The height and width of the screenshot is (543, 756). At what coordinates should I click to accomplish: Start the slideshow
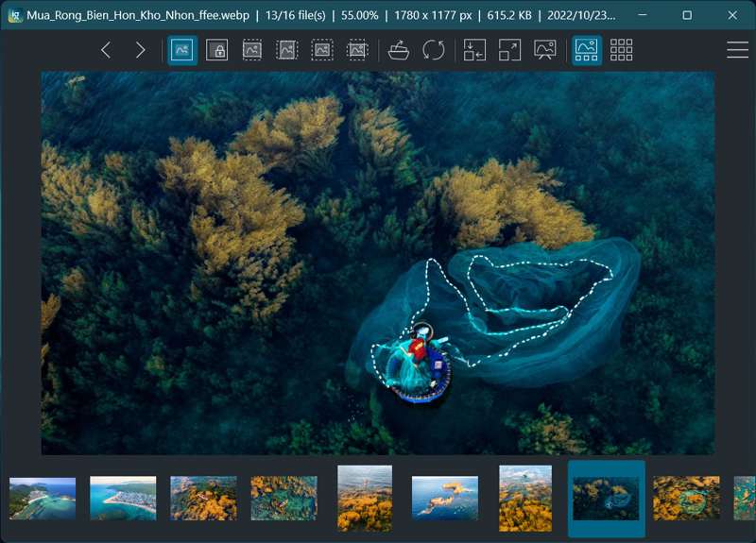(x=544, y=50)
